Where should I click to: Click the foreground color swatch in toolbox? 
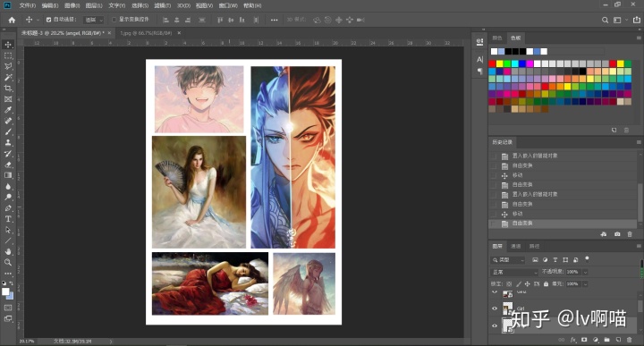(5, 291)
